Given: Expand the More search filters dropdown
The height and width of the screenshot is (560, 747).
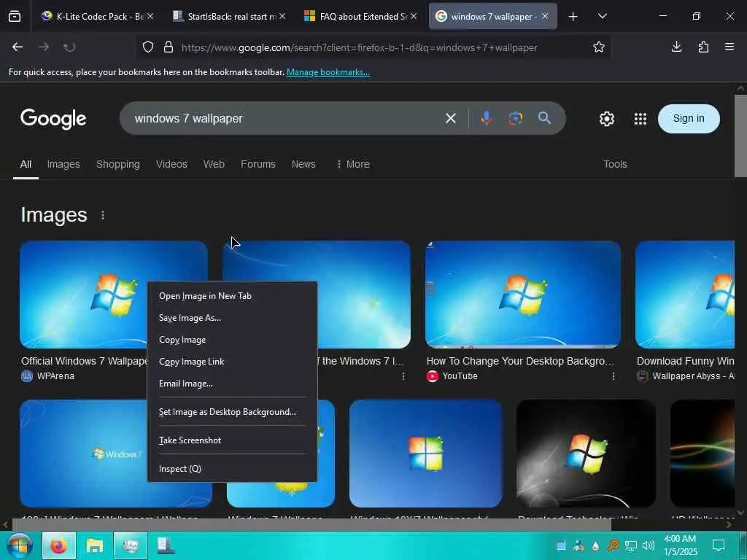Looking at the screenshot, I should tap(353, 164).
